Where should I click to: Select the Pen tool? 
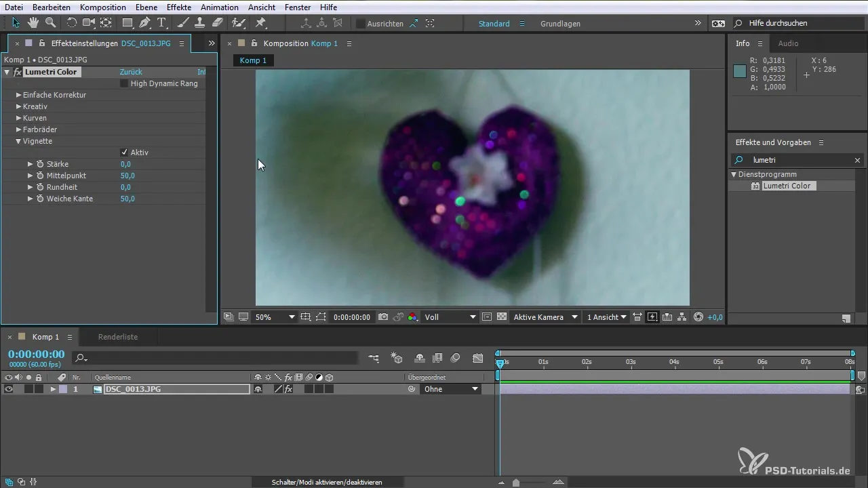pyautogui.click(x=144, y=23)
